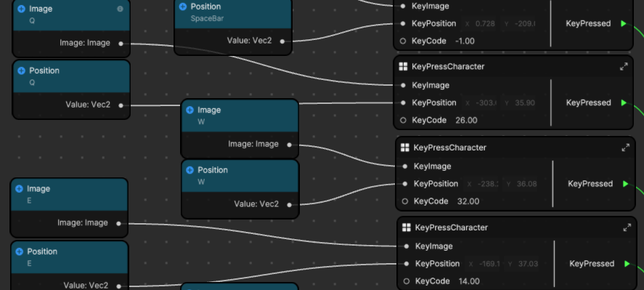Click KeyPosition input port above KeyCode 26.00

tap(403, 102)
